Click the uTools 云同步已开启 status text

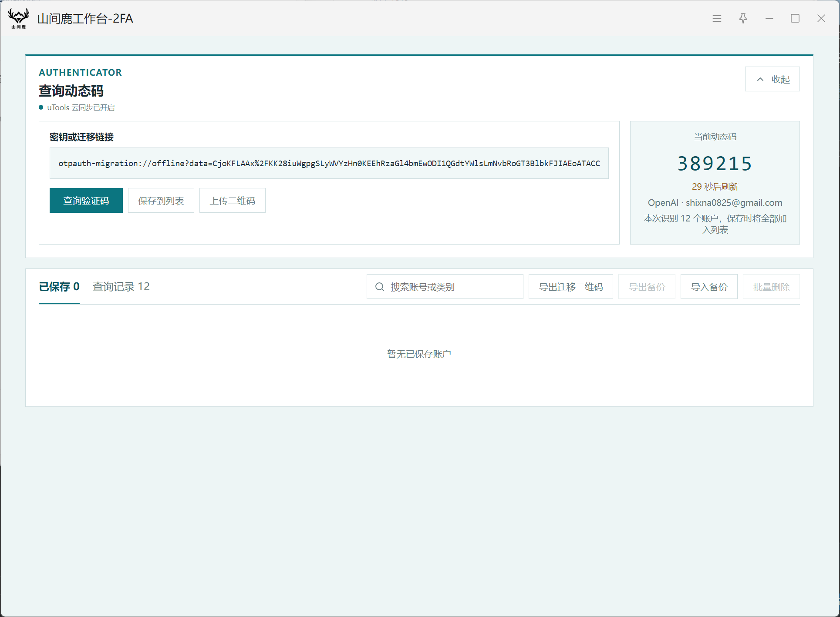pos(81,107)
